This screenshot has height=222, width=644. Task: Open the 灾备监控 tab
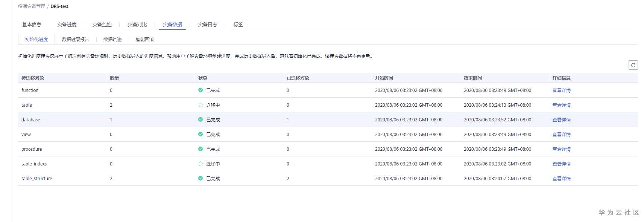click(102, 24)
